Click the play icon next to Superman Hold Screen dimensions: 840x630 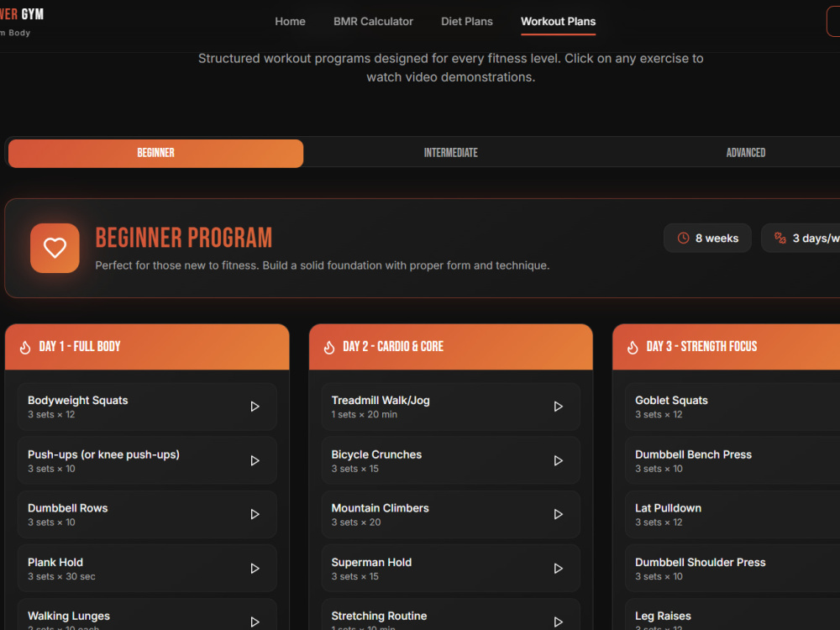(x=559, y=569)
